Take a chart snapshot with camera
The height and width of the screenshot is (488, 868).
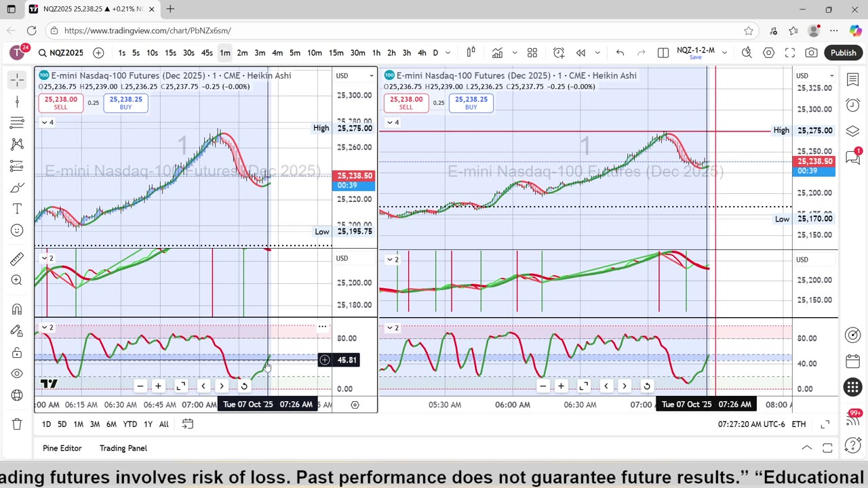tap(812, 53)
